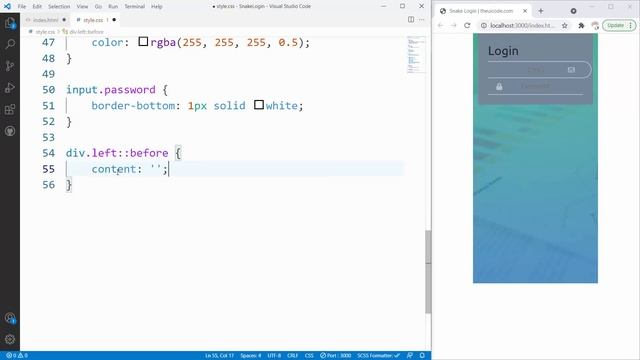The image size is (640, 360).
Task: Click the Password input field
Action: [536, 86]
